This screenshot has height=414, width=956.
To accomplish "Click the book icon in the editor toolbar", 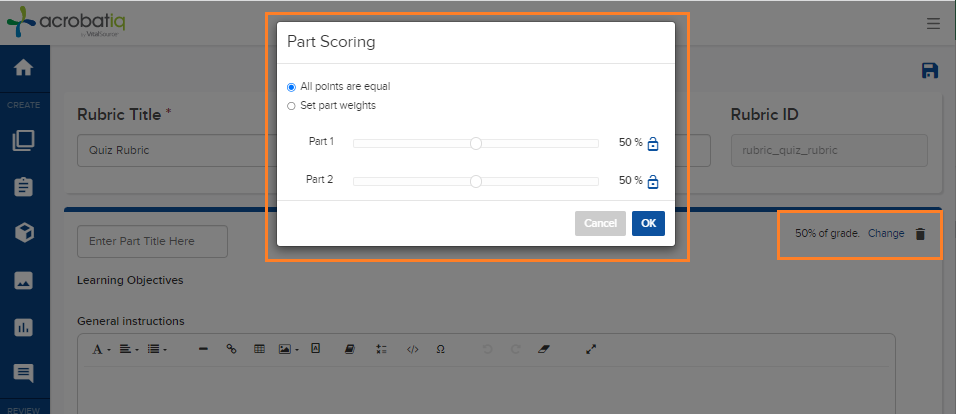I will (x=350, y=349).
